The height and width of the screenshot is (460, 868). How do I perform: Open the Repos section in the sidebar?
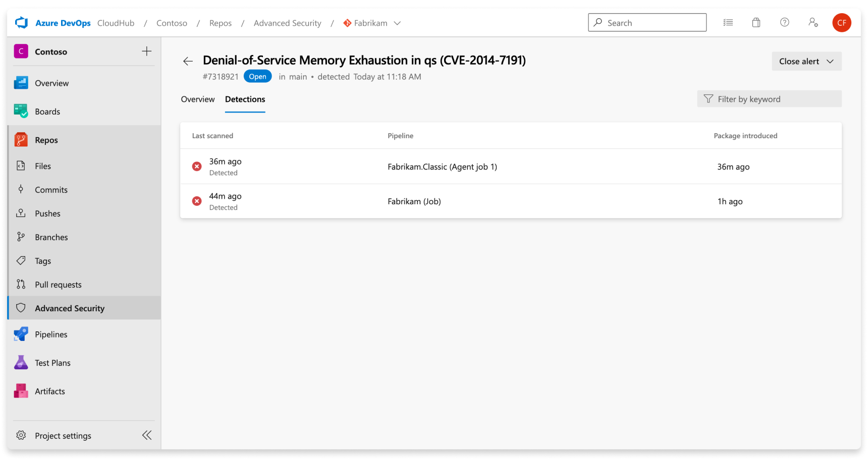click(x=46, y=140)
